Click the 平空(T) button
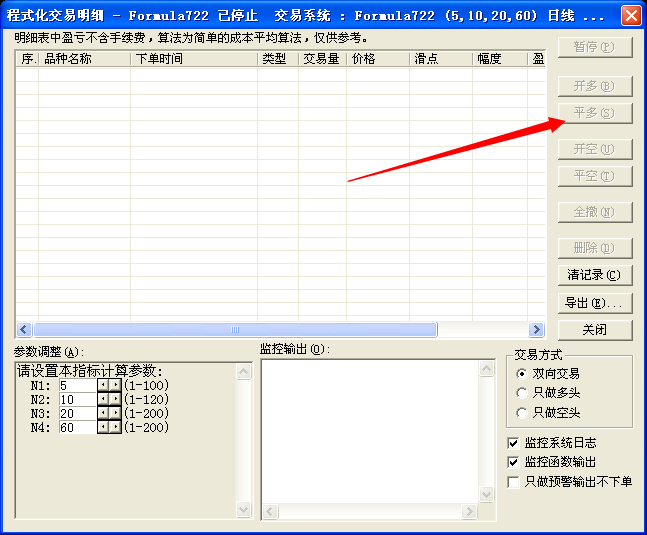647x535 pixels. point(595,176)
